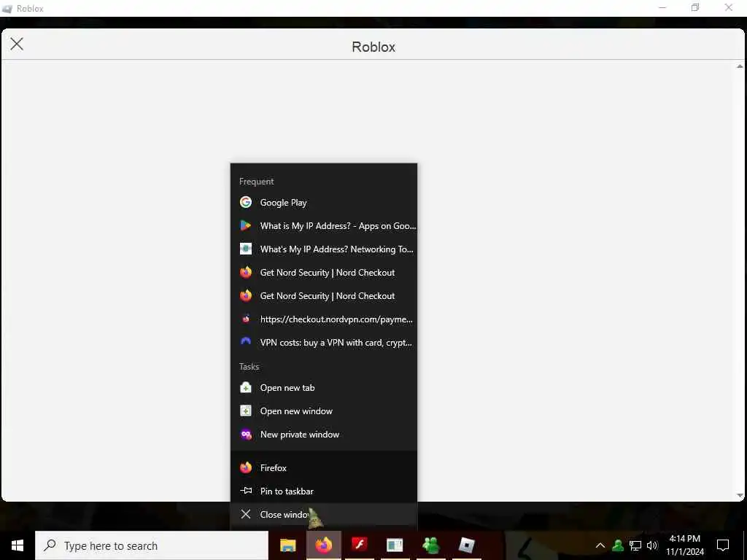Click the scrollbar up arrow in Roblox
This screenshot has width=747, height=560.
point(740,66)
